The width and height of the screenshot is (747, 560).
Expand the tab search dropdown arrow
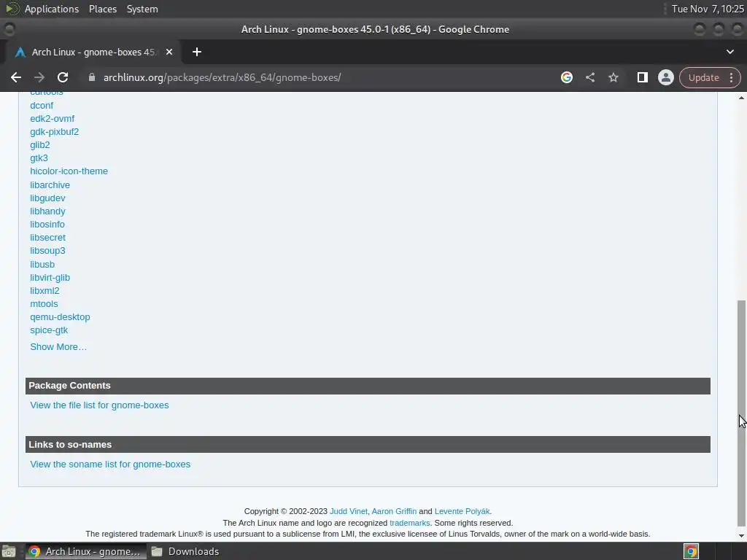pos(729,52)
